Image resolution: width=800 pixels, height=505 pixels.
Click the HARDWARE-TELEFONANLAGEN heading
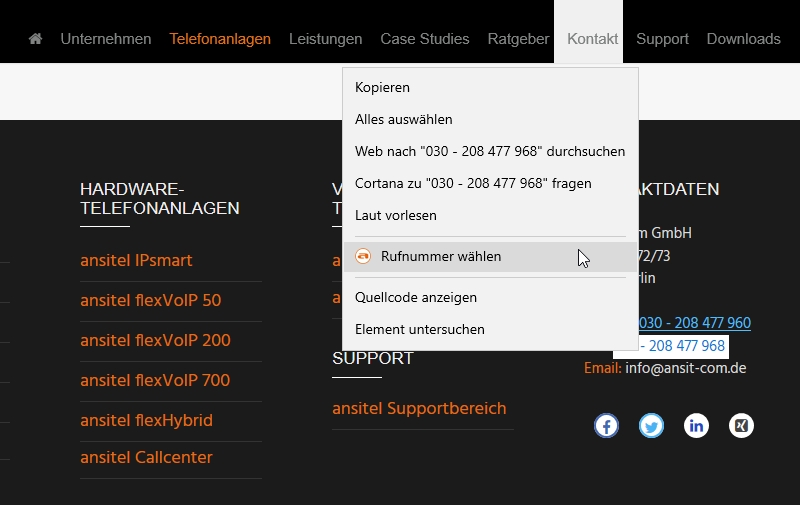[160, 198]
